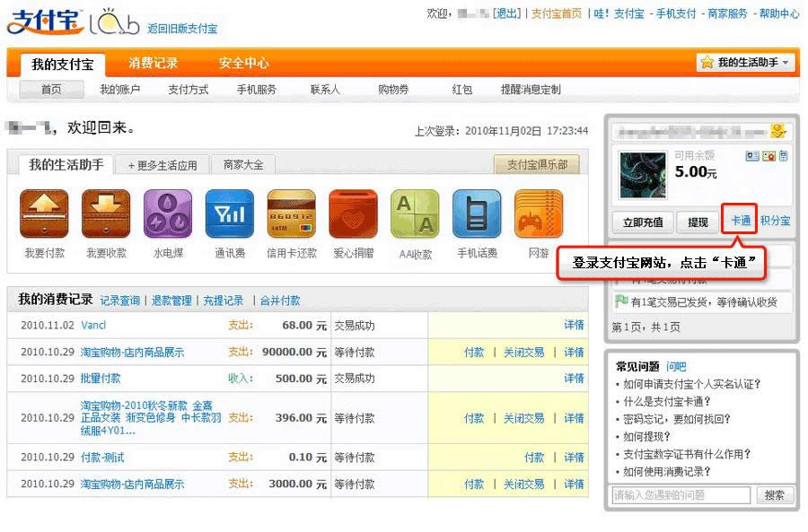Click the lab sun logo beside 支付宝
Image resolution: width=808 pixels, height=532 pixels.
[x=114, y=22]
